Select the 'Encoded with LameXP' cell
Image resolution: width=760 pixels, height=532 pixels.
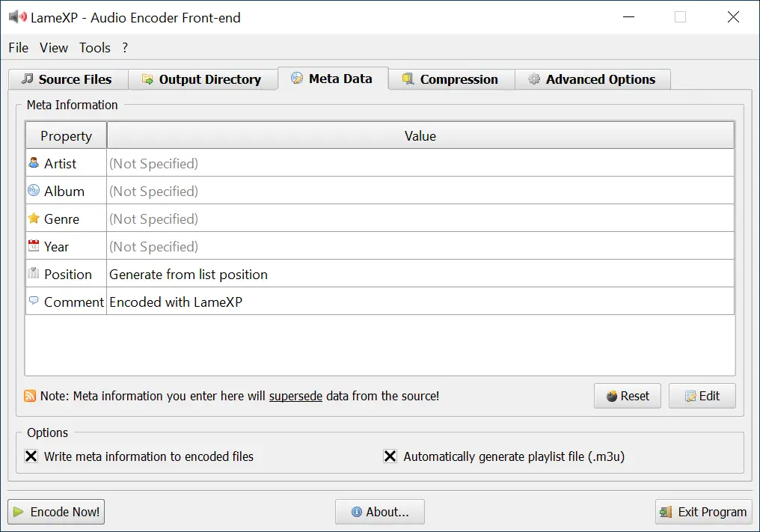[420, 301]
